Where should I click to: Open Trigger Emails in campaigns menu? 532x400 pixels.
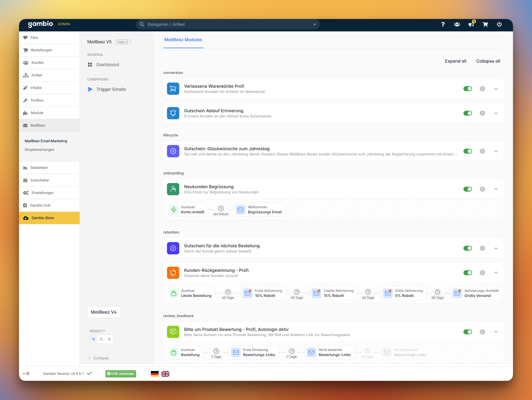[111, 89]
